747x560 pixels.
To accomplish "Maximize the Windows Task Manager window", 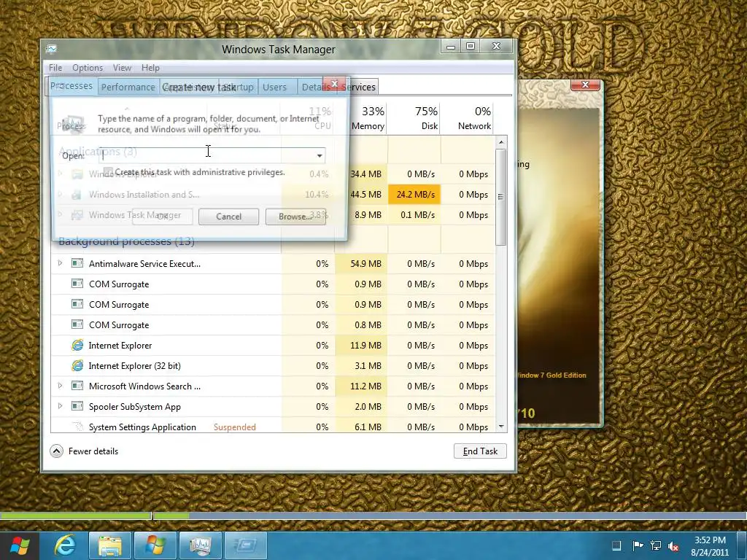I will pos(471,46).
